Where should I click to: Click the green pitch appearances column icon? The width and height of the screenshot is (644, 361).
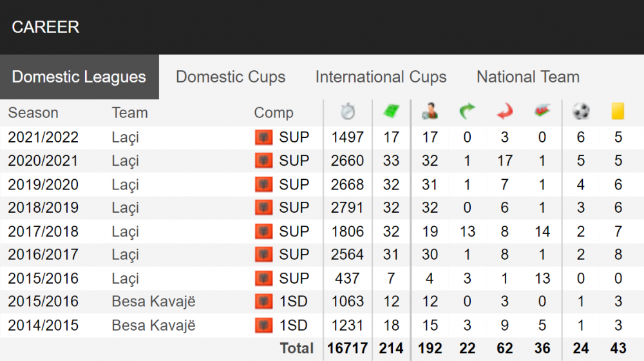(x=391, y=111)
